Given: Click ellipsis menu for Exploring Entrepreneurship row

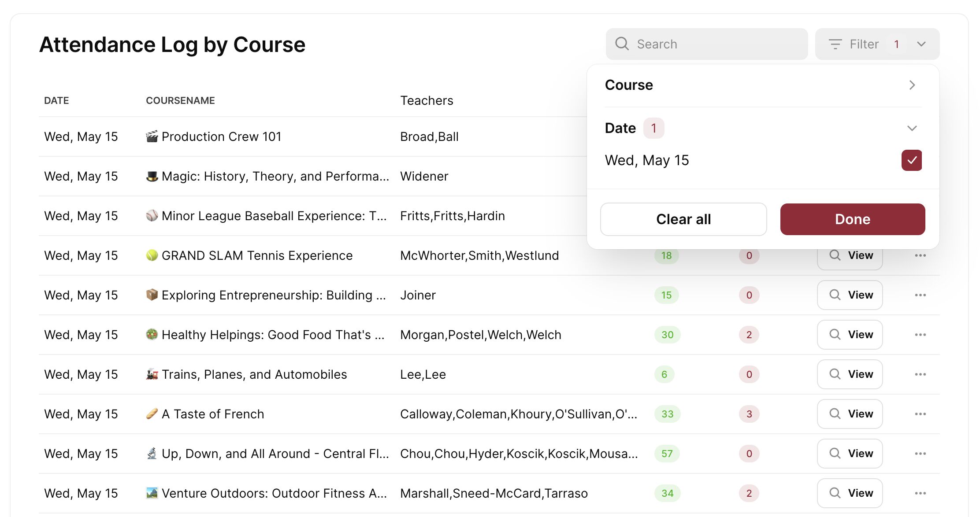Looking at the screenshot, I should (920, 295).
